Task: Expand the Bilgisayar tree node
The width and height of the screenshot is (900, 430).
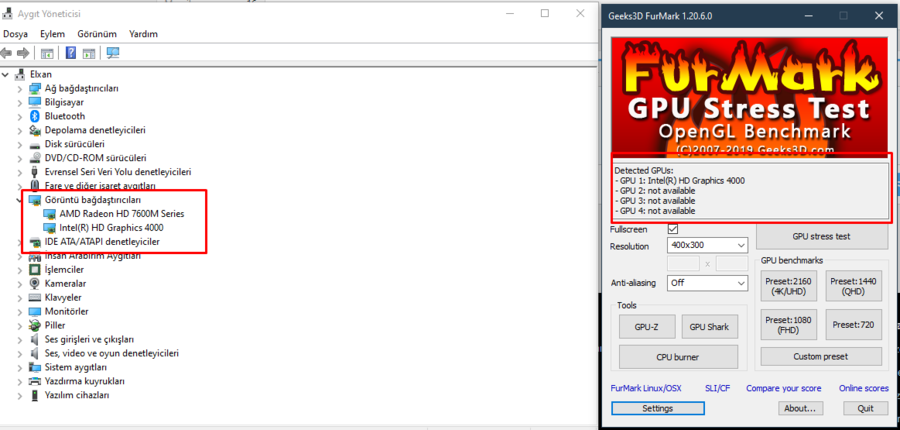Action: pyautogui.click(x=20, y=102)
